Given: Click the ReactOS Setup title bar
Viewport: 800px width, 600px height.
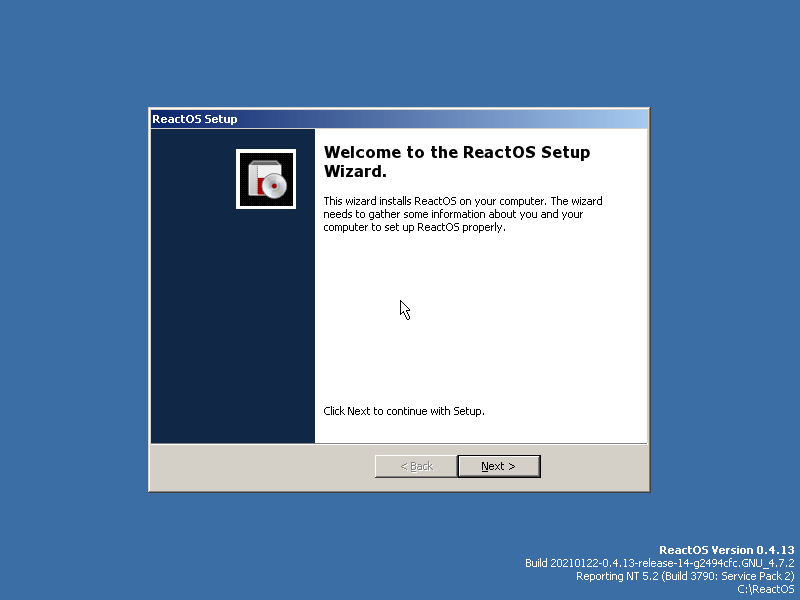Looking at the screenshot, I should click(399, 119).
